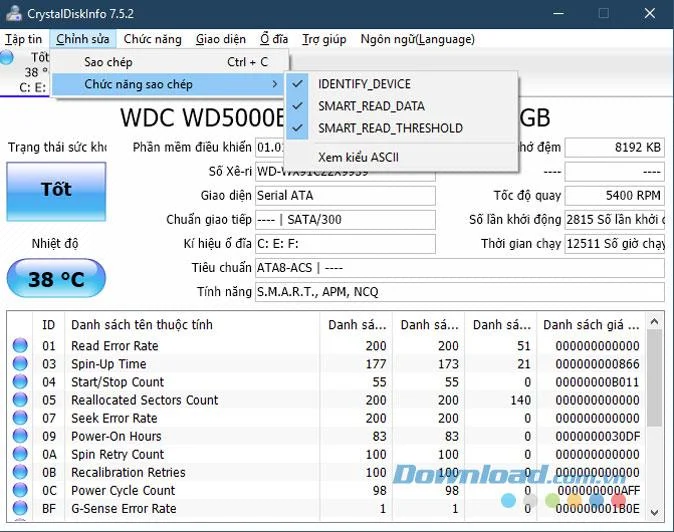Click raw value 000000000866
This screenshot has height=532, width=674.
597,364
